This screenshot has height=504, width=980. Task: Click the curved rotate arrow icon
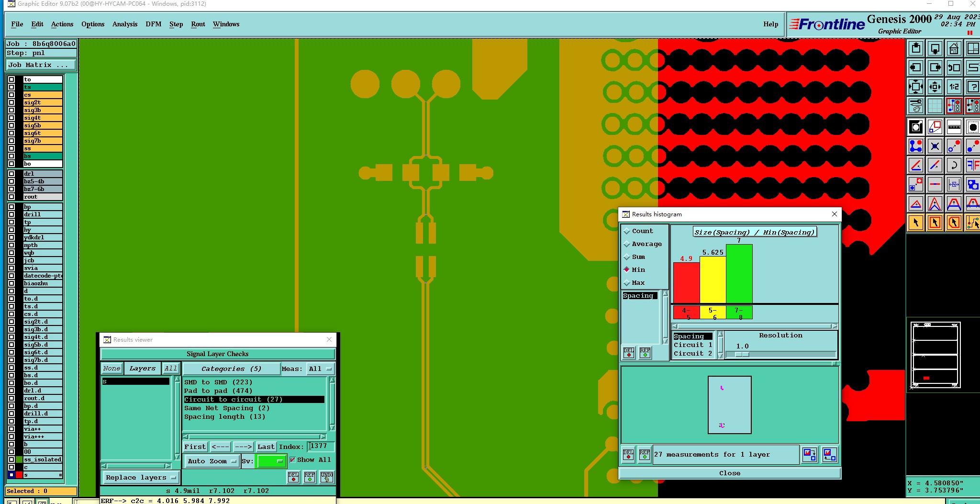954,165
